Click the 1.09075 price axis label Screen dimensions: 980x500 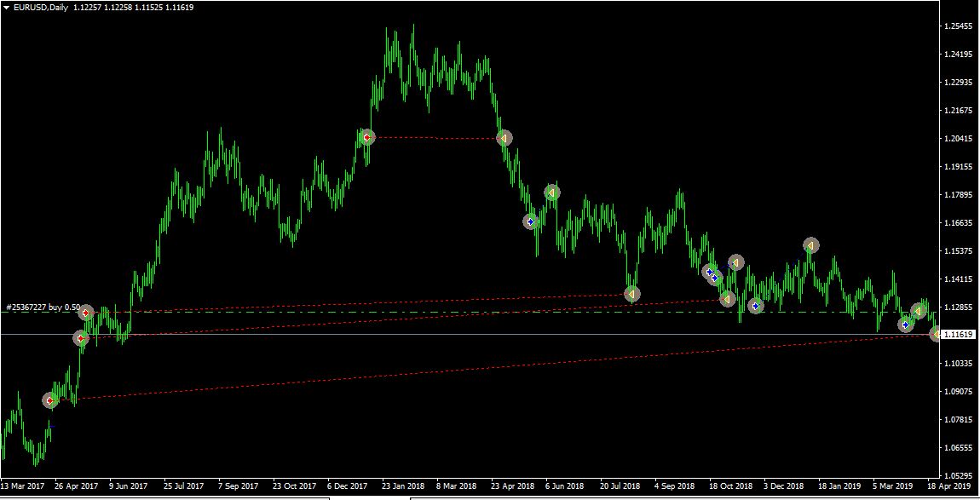pos(959,392)
